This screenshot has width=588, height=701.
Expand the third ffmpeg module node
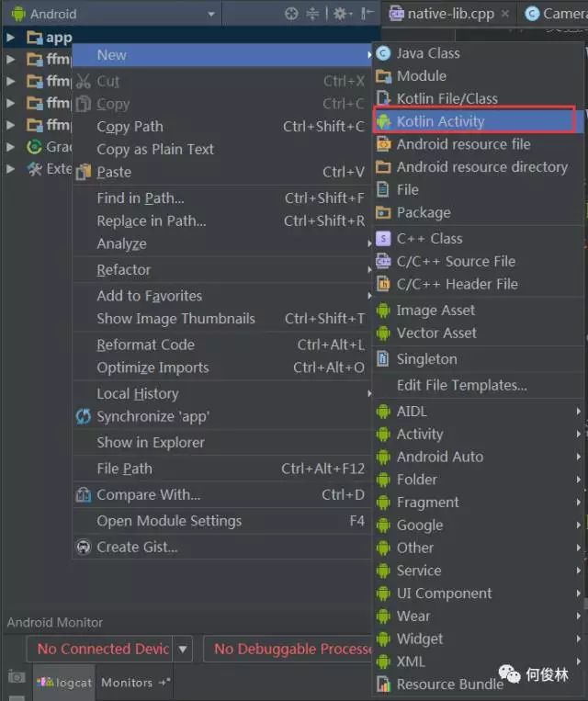click(x=10, y=103)
